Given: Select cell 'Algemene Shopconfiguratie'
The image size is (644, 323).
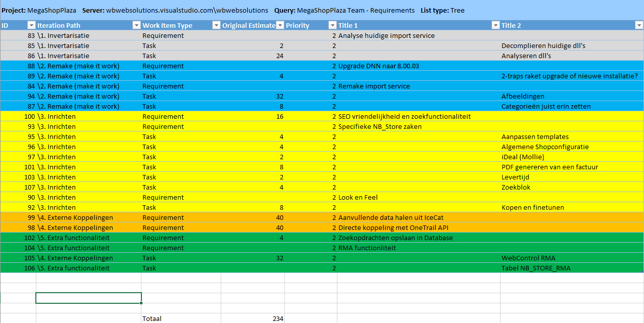Looking at the screenshot, I should tap(572, 147).
